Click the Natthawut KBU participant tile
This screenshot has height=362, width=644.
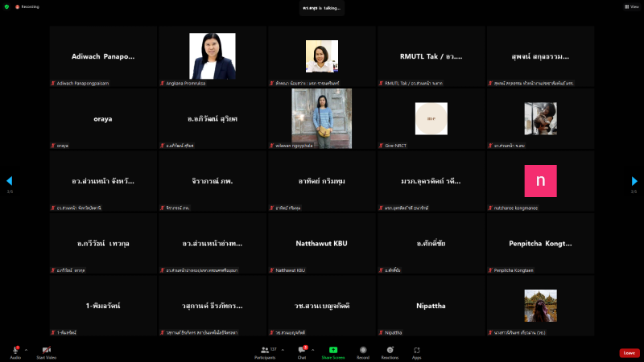(321, 243)
